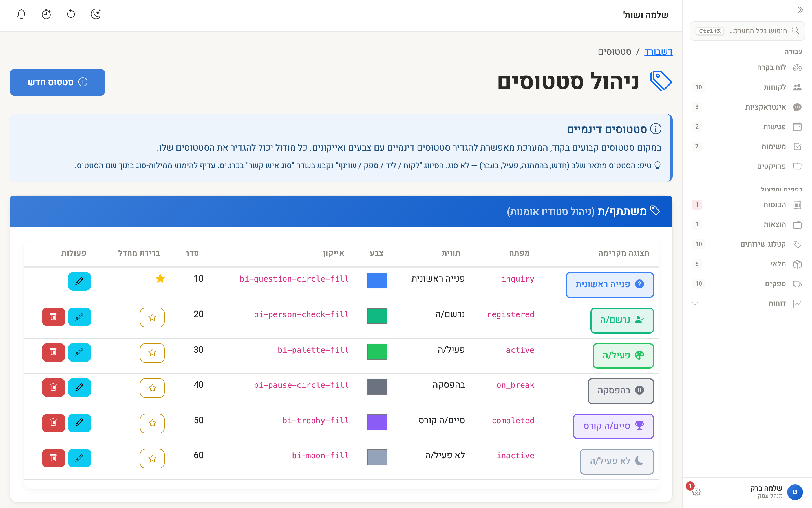
Task: Edit the registered status with the pencil icon
Action: click(79, 317)
